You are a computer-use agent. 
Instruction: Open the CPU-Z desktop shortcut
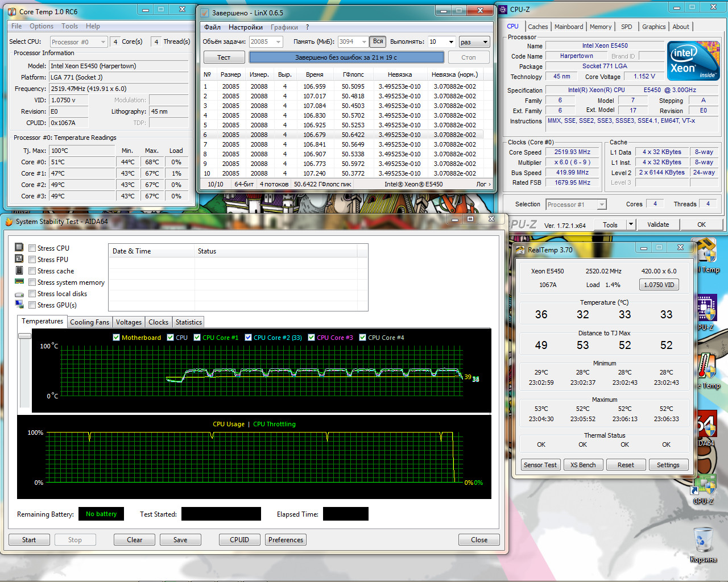(706, 311)
